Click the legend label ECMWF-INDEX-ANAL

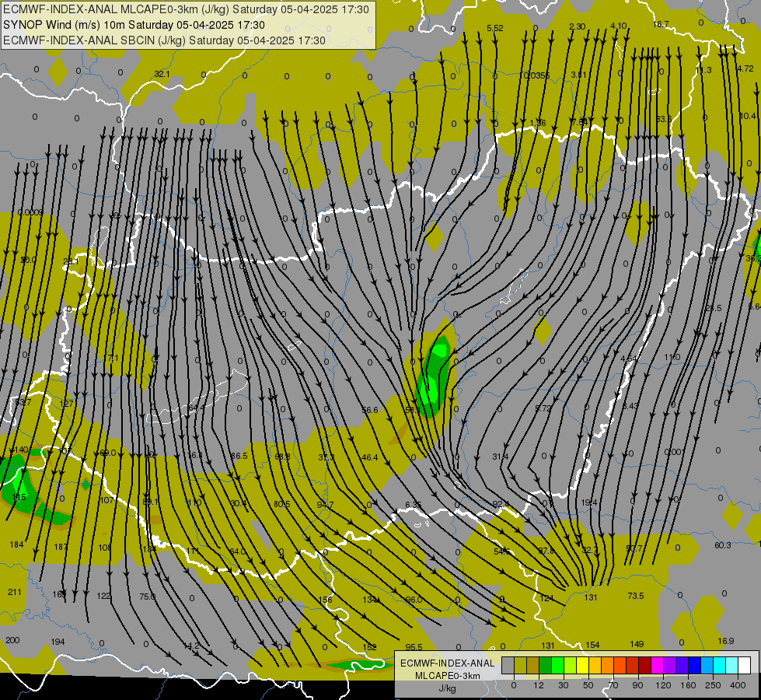coord(447,663)
